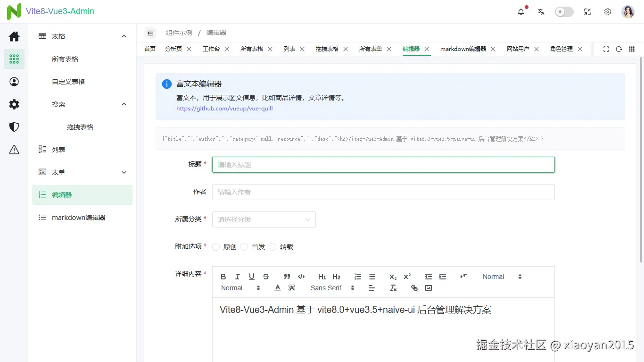Viewport: 644px width, 362px height.
Task: Open 所有表格 in the sidebar
Action: click(x=83, y=59)
